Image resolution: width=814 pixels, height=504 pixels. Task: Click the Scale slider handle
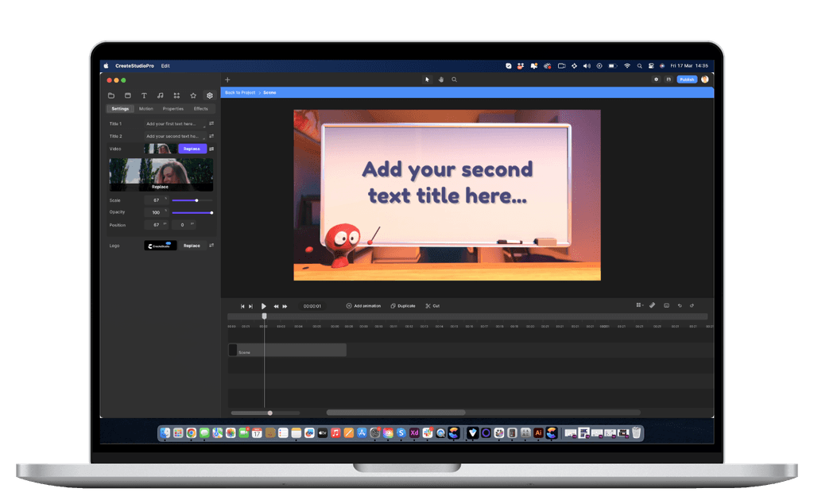tap(196, 200)
